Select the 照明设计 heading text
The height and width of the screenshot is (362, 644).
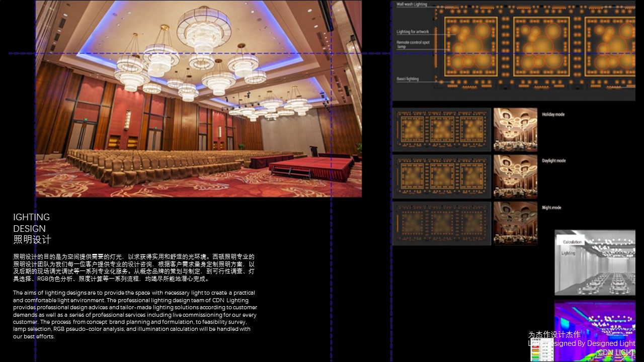point(32,240)
